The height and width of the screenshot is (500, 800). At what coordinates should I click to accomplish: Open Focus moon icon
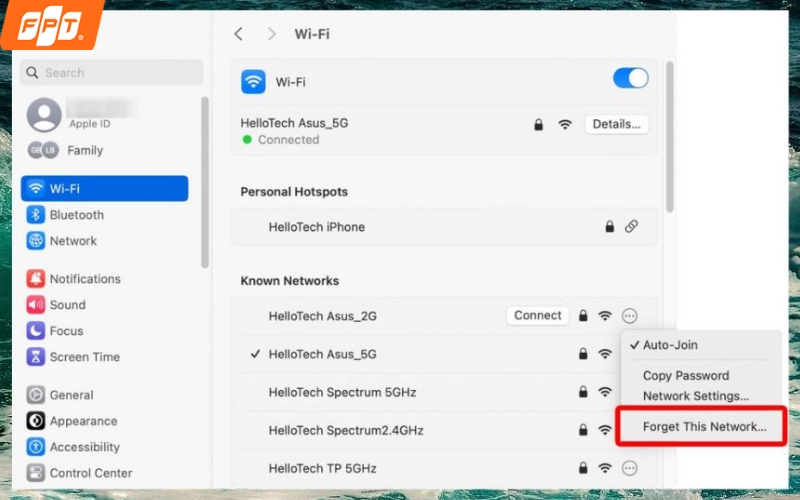[36, 331]
